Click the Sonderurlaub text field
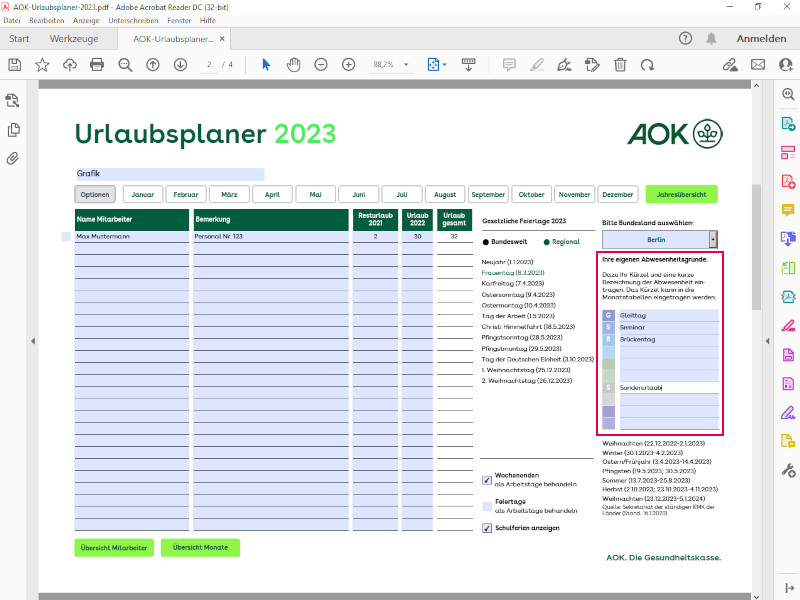Viewport: 800px width, 600px height. 669,388
